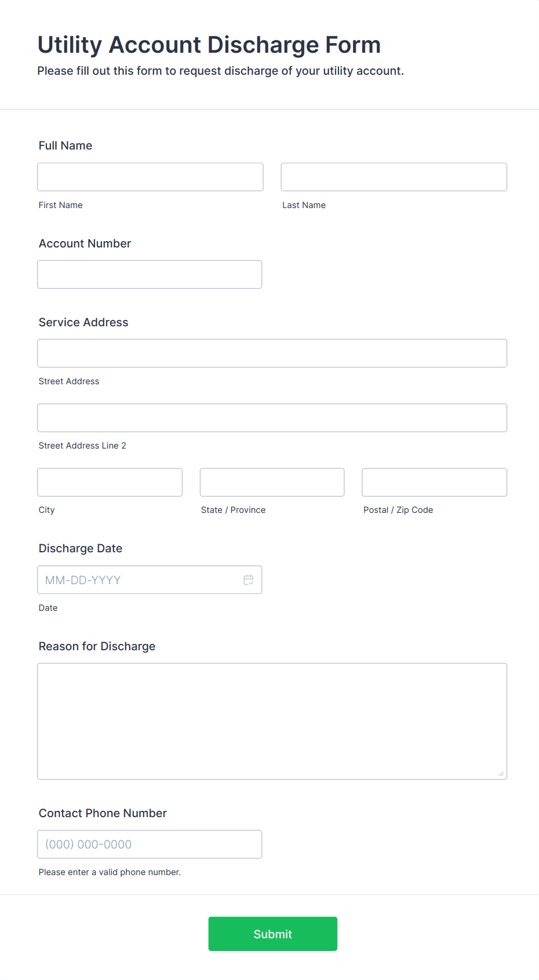Click the Contact Phone Number label

pos(103,813)
